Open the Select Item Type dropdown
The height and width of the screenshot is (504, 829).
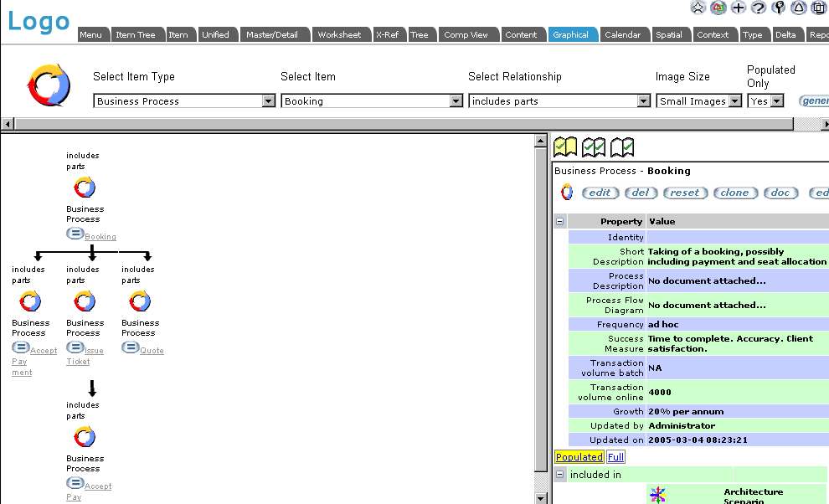268,101
